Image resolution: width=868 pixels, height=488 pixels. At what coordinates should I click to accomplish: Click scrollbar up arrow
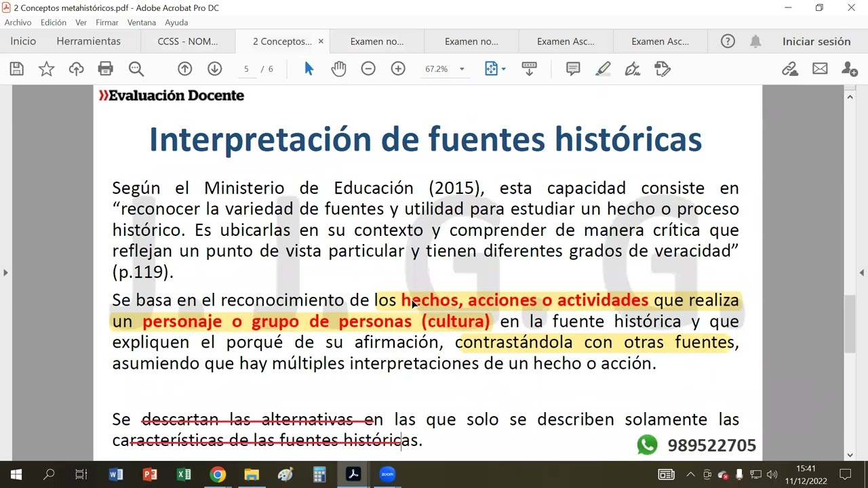850,97
